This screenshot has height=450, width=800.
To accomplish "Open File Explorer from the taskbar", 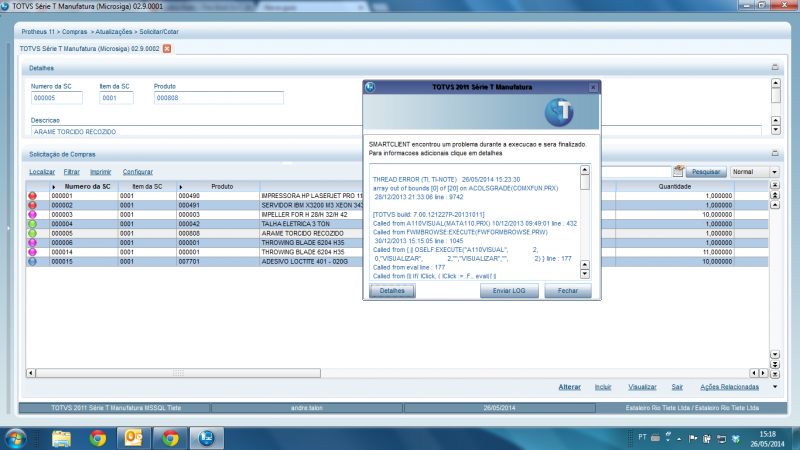I will pos(61,438).
